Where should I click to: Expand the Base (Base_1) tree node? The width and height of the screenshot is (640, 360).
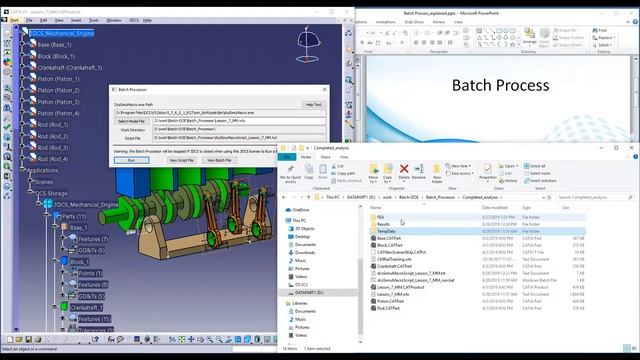pos(23,44)
